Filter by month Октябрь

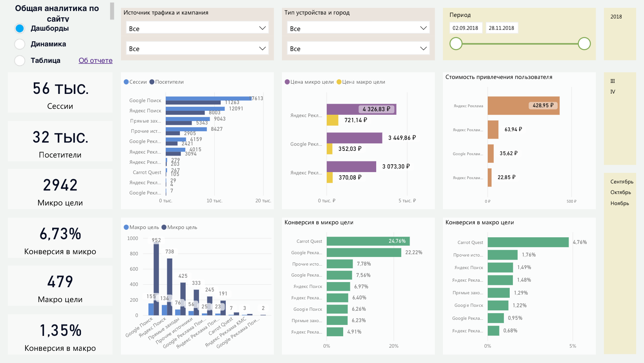coord(620,192)
